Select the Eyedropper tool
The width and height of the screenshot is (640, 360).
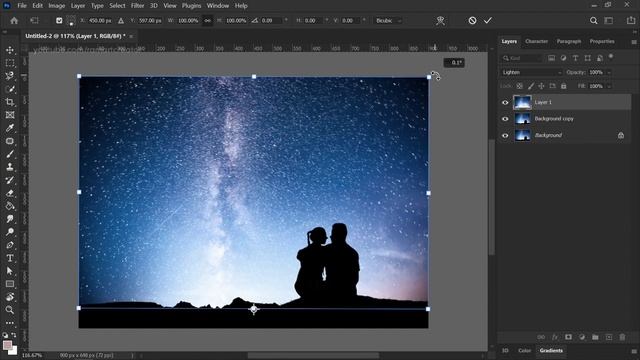tap(10, 128)
